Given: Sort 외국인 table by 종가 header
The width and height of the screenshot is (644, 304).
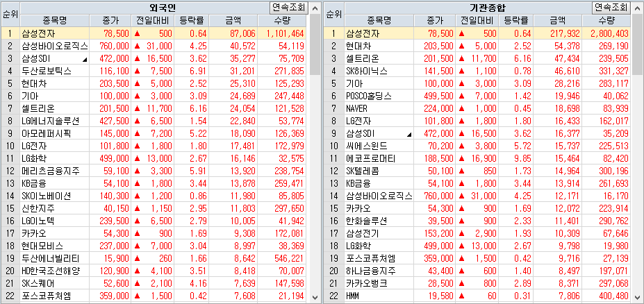Looking at the screenshot, I should tap(110, 21).
